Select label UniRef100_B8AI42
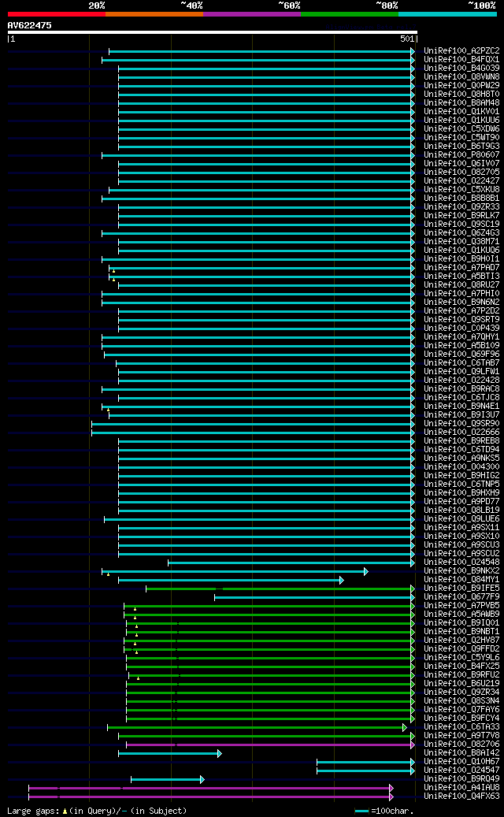504x817 pixels. pos(461,753)
